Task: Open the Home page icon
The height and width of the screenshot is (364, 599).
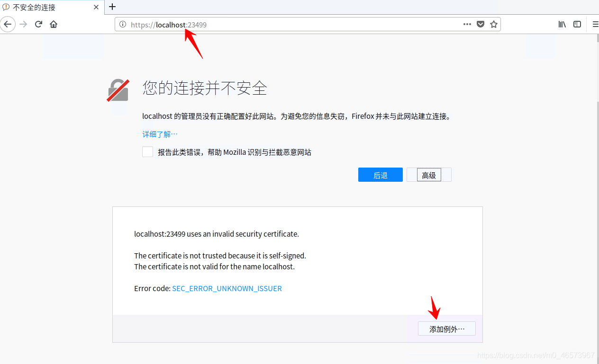Action: click(x=54, y=24)
